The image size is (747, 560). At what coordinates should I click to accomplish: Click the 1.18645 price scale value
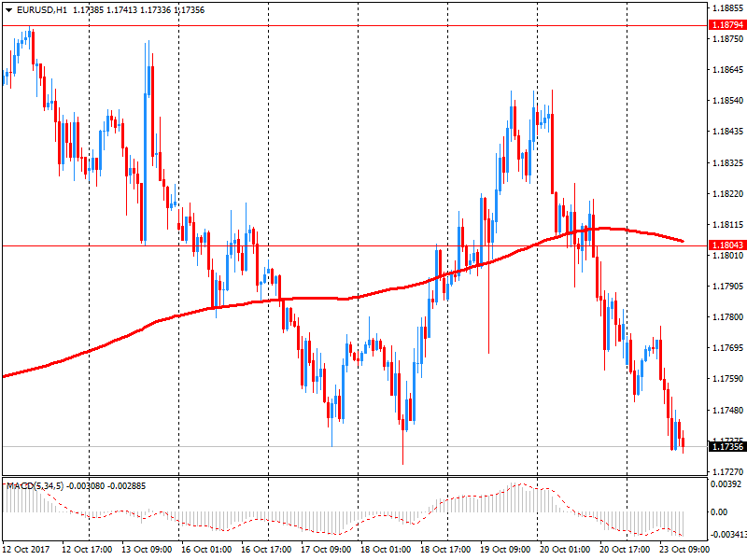pos(727,70)
